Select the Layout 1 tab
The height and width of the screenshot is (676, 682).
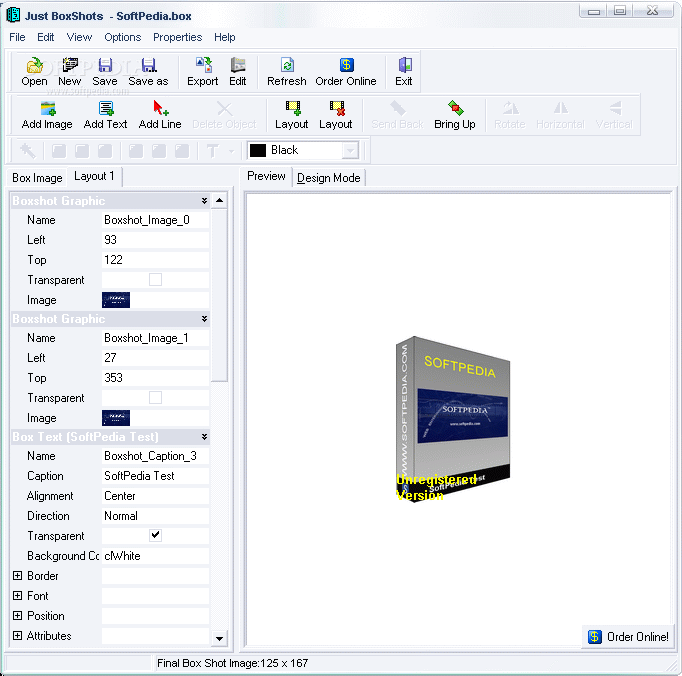[x=94, y=176]
